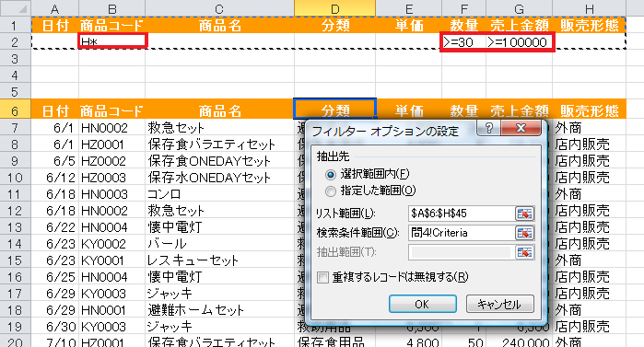The image size is (644, 347).
Task: Click cell HZ0001 in row 8
Action: tap(111, 145)
